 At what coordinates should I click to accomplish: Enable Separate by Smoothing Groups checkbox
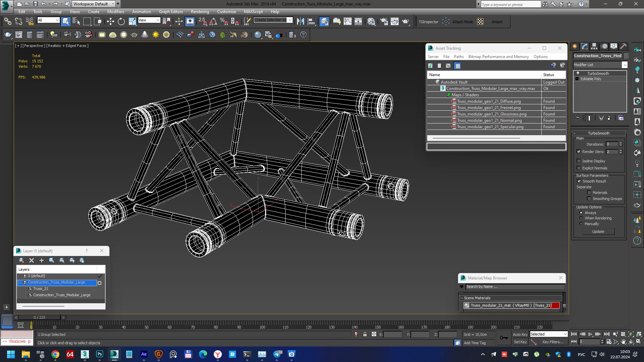pos(589,199)
